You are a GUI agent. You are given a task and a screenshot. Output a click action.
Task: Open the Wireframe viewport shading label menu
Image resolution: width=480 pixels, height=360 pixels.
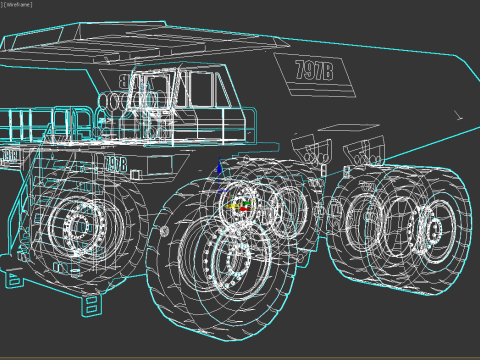[x=17, y=5]
